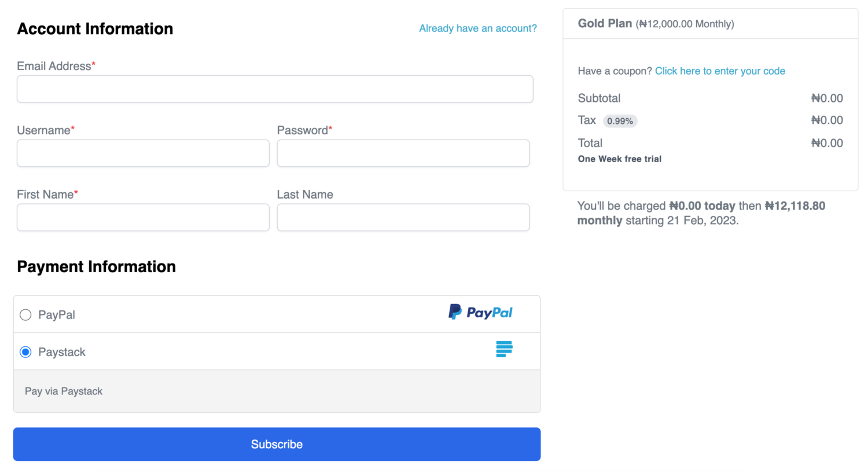Click the 0.99% tax rate badge
Image resolution: width=868 pixels, height=472 pixels.
tap(620, 121)
